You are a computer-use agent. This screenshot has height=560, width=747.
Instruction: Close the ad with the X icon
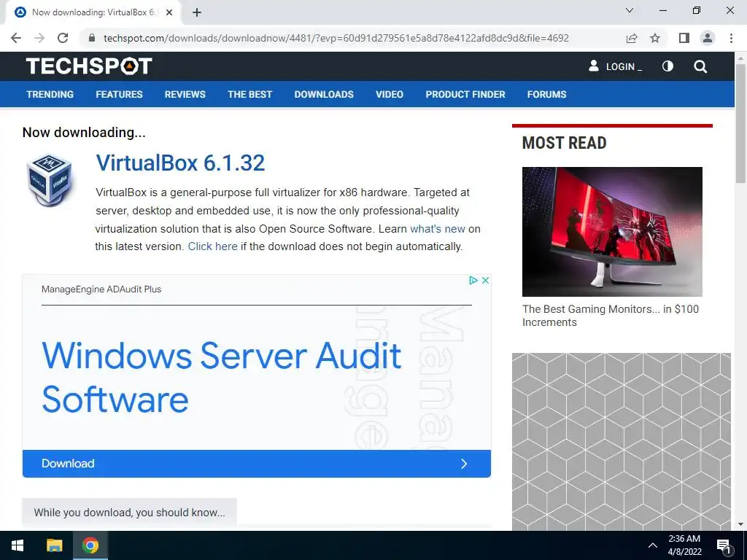coord(485,281)
